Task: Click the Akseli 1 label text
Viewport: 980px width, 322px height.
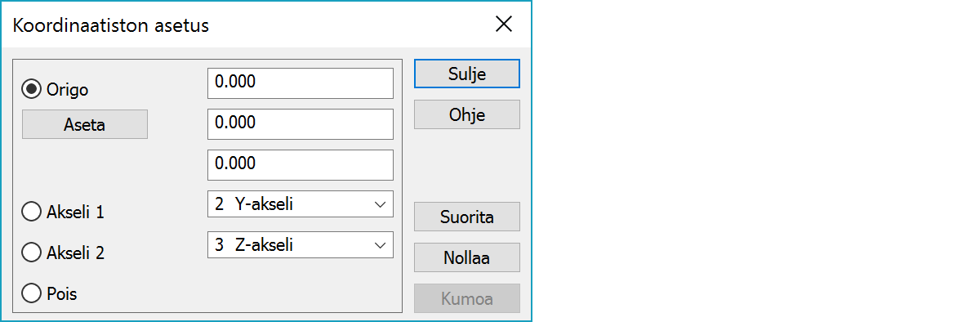Action: 76,212
